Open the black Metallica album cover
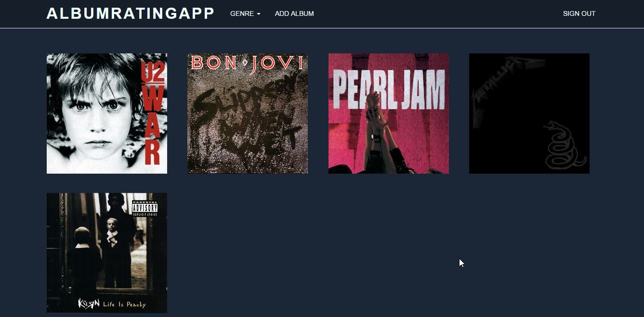 click(x=529, y=114)
